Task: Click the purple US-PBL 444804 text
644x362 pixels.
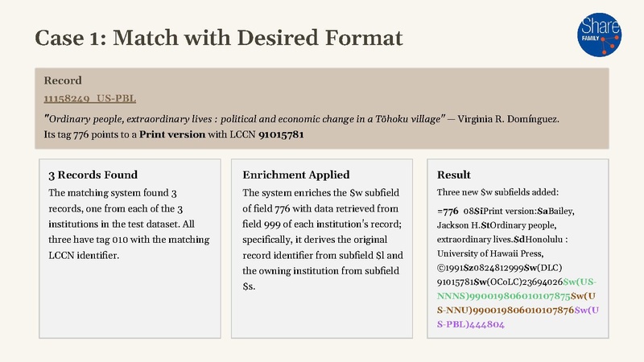Action: click(x=518, y=317)
